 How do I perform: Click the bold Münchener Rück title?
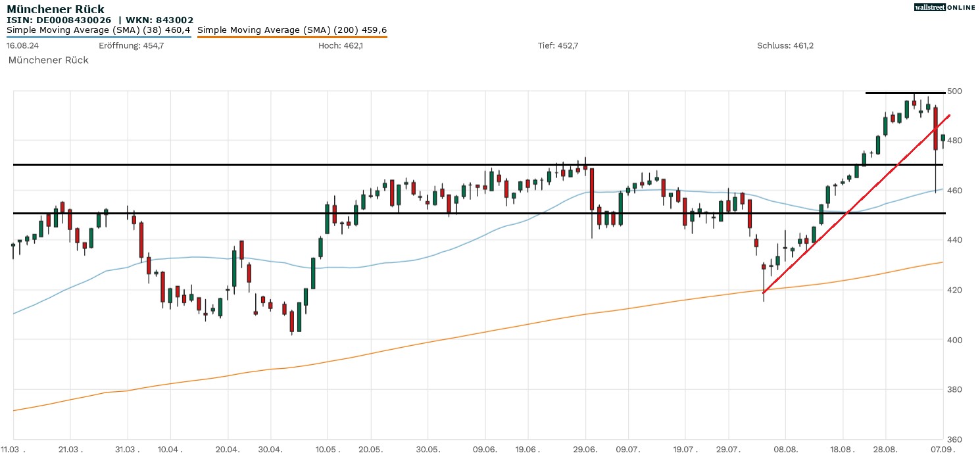click(55, 9)
